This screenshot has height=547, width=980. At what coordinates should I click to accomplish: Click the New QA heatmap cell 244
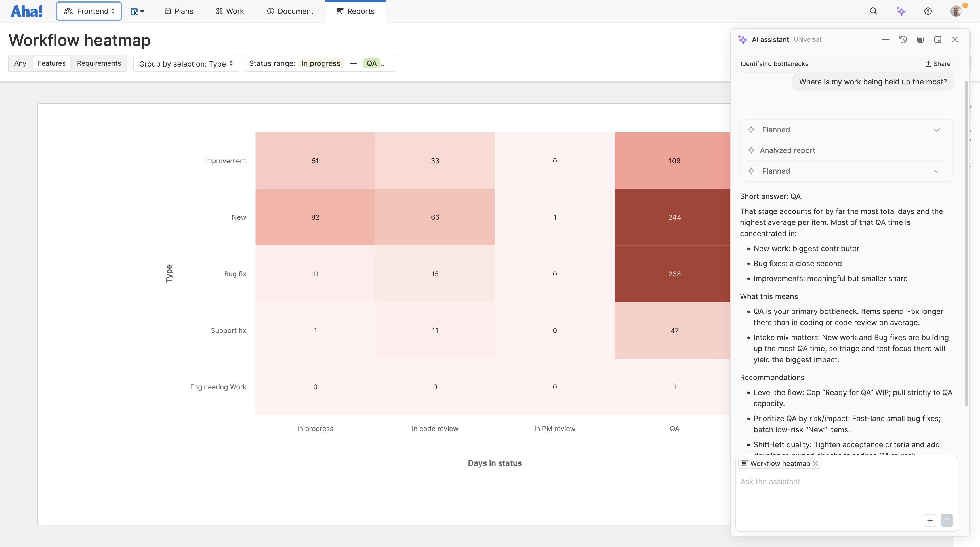(674, 217)
